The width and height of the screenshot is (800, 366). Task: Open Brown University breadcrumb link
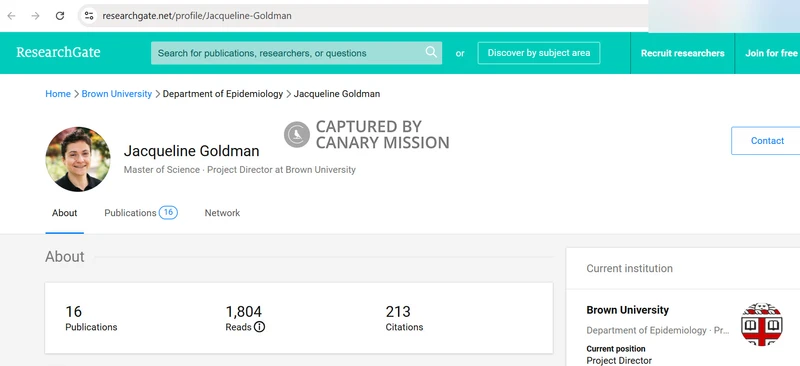click(117, 94)
